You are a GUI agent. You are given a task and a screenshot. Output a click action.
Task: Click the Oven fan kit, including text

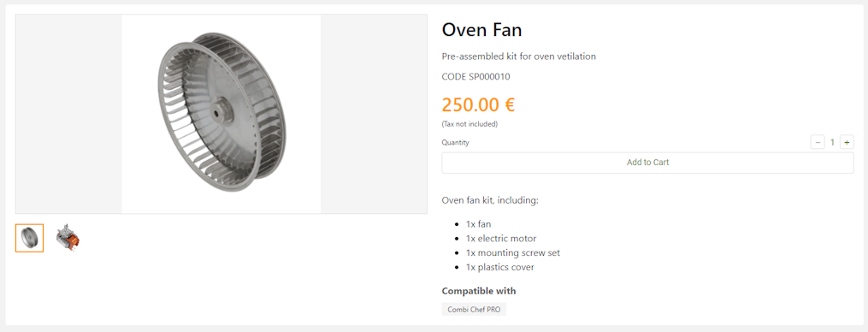490,200
